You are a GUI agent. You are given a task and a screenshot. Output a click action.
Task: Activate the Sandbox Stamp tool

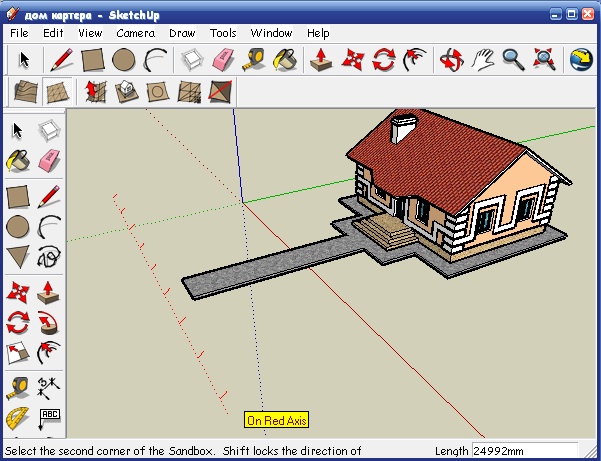[x=126, y=92]
